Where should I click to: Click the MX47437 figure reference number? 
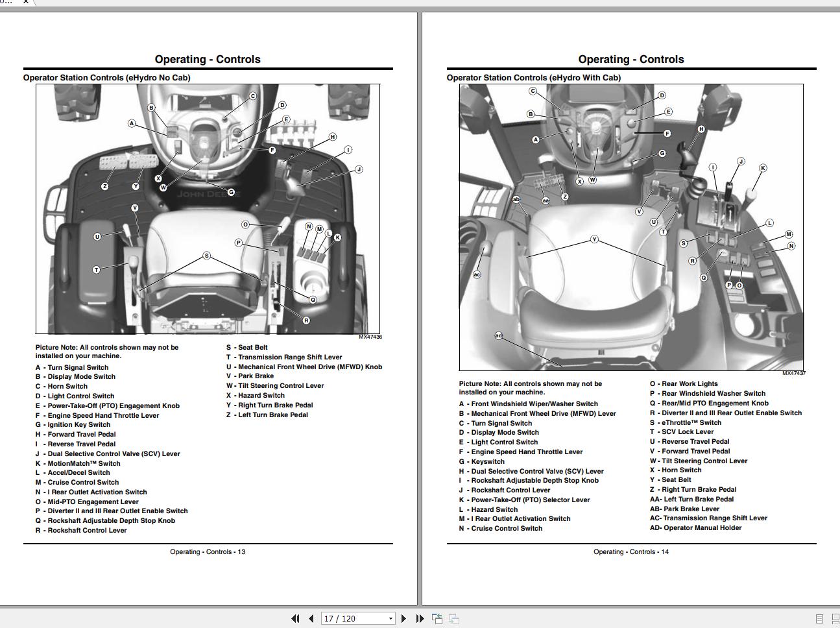(x=794, y=374)
